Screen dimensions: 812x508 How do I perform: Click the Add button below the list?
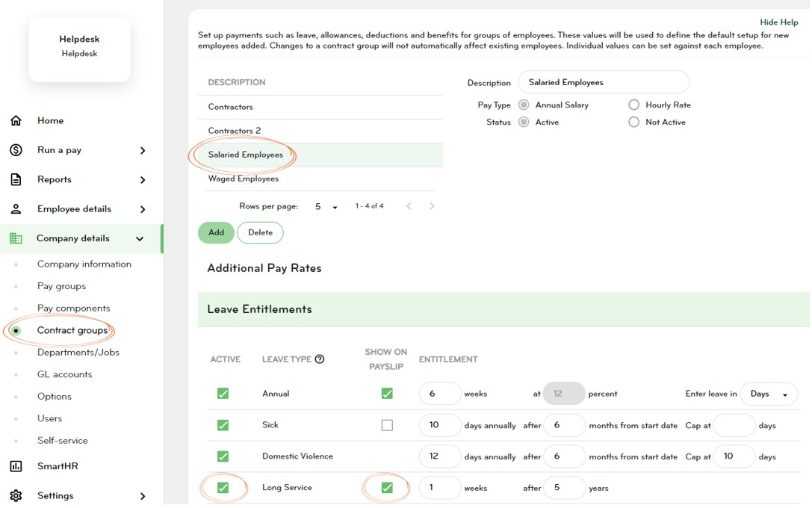coord(215,232)
